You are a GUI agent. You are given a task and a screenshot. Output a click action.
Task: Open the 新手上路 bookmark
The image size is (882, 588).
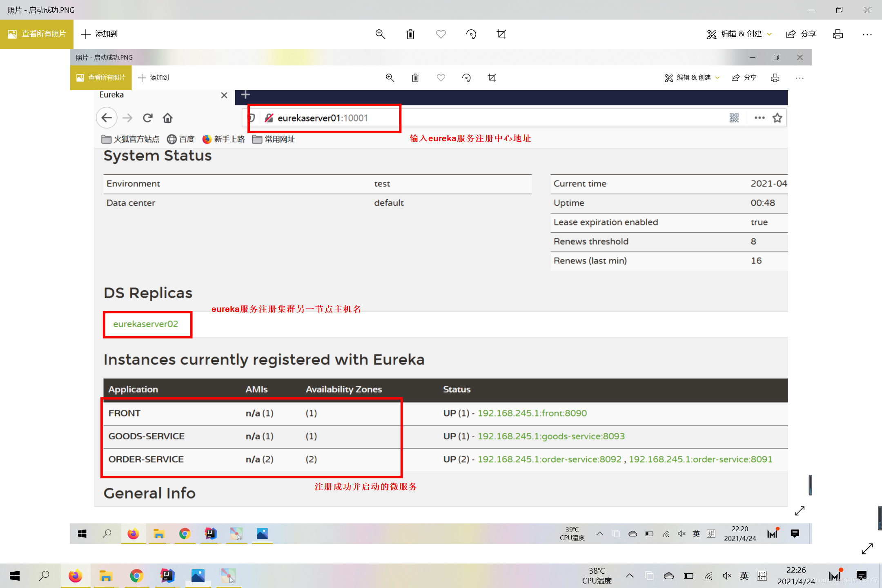click(223, 139)
